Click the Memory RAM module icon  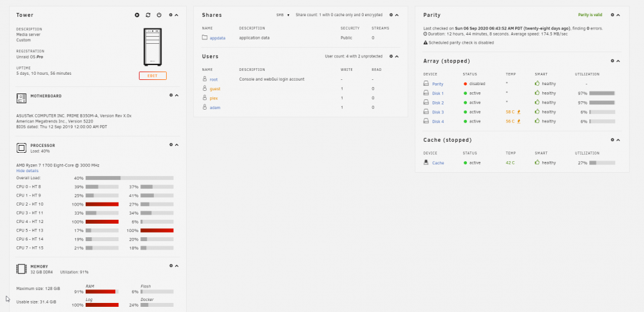21,269
